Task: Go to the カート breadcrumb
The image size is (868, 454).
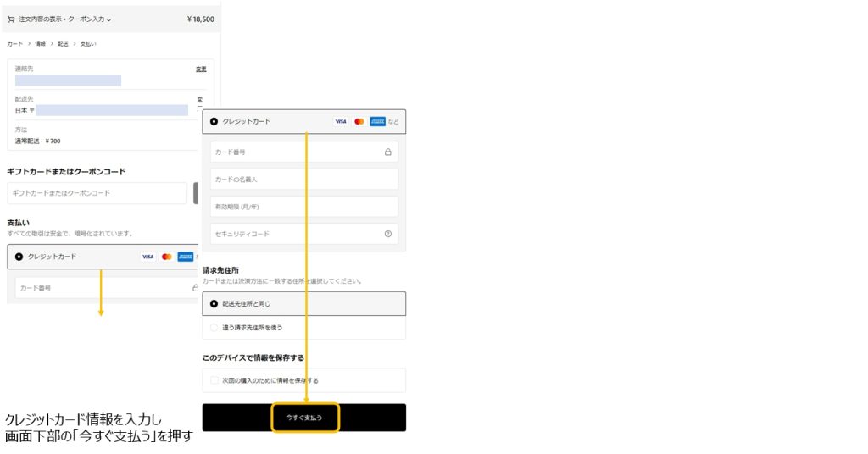Action: (15, 44)
